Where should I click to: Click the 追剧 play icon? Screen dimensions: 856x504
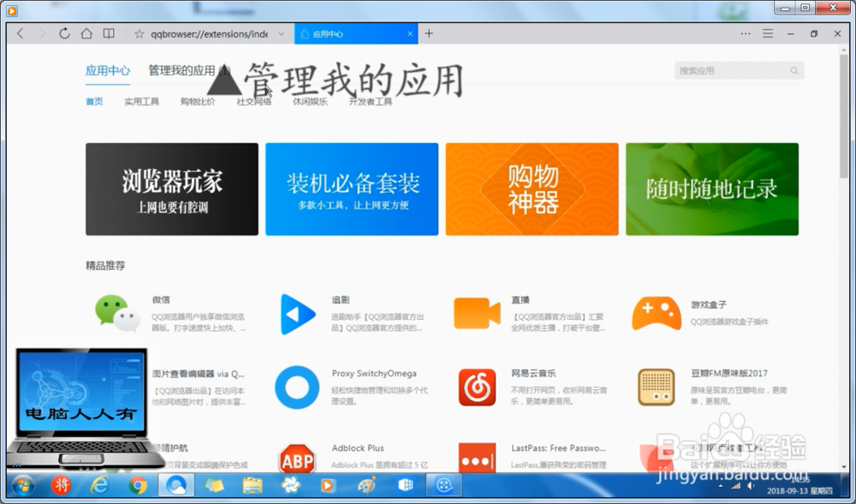(298, 314)
